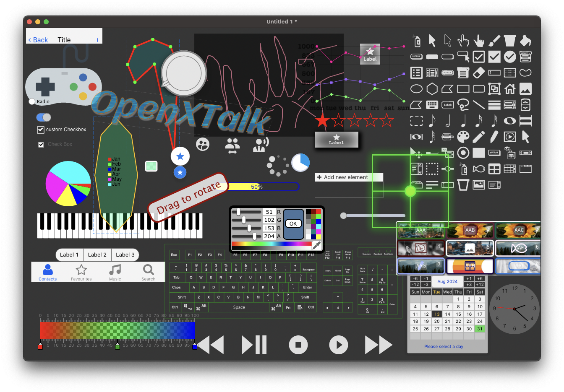Select day 31 in the calendar

pos(480,329)
